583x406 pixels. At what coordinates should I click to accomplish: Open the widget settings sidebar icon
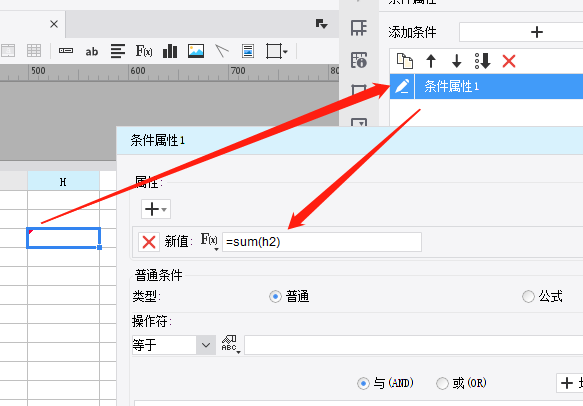(x=359, y=123)
